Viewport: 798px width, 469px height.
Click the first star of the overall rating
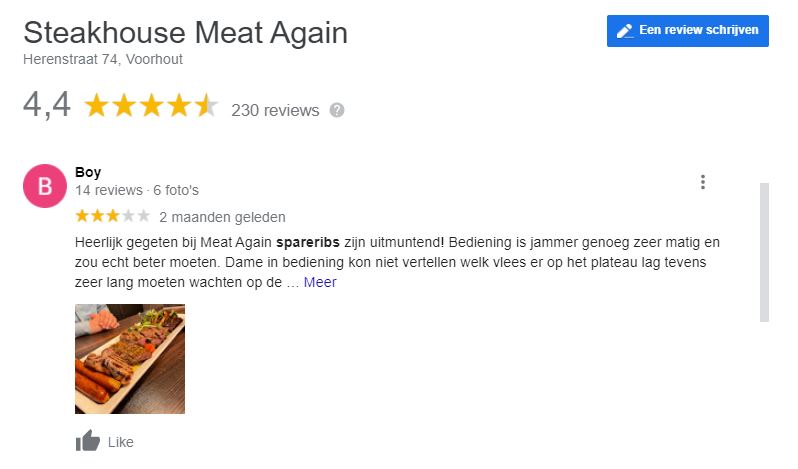[97, 106]
